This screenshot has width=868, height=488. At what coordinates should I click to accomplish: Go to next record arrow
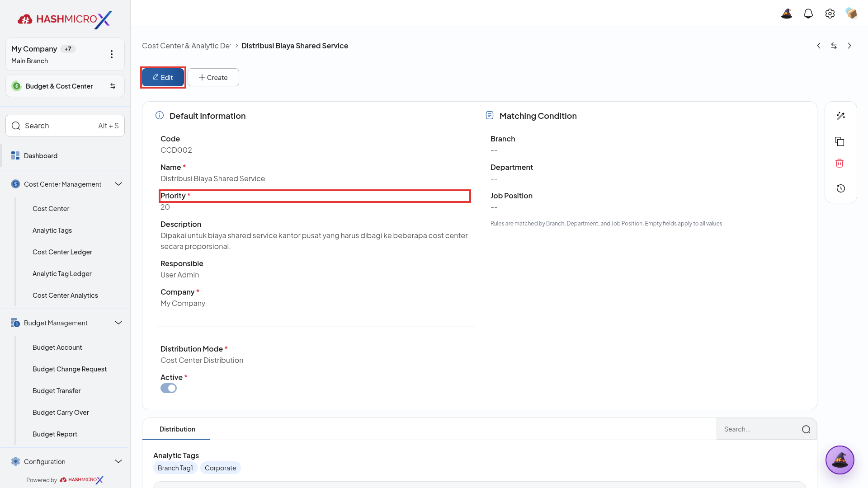(x=849, y=46)
